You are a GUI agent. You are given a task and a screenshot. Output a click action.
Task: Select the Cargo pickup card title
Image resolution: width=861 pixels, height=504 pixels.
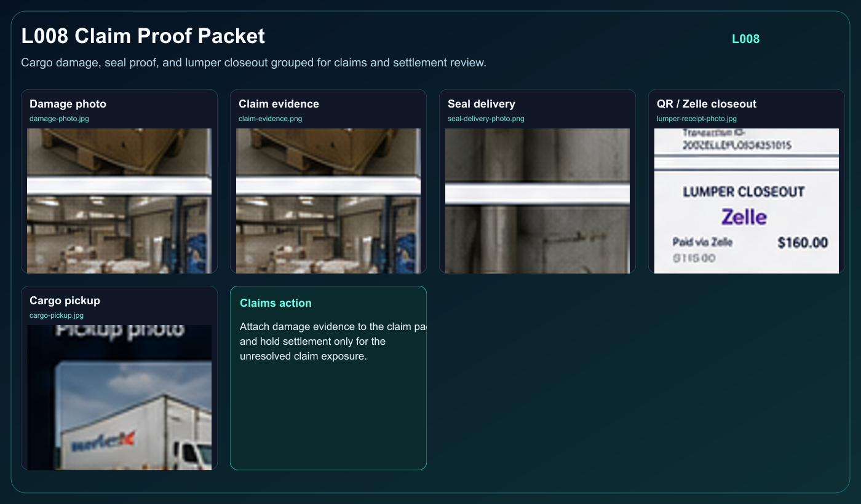(65, 301)
